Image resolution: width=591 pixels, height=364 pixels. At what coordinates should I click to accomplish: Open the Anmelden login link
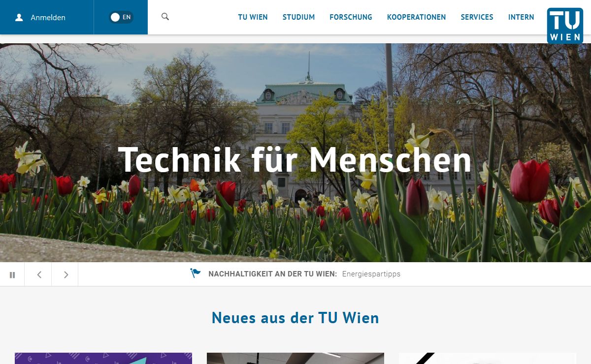point(48,17)
